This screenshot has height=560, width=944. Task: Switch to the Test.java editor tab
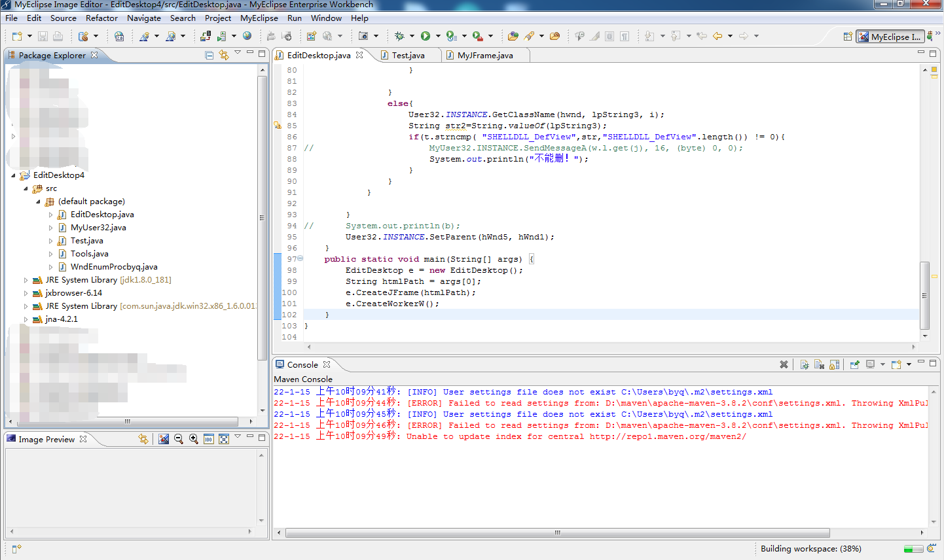(x=407, y=56)
